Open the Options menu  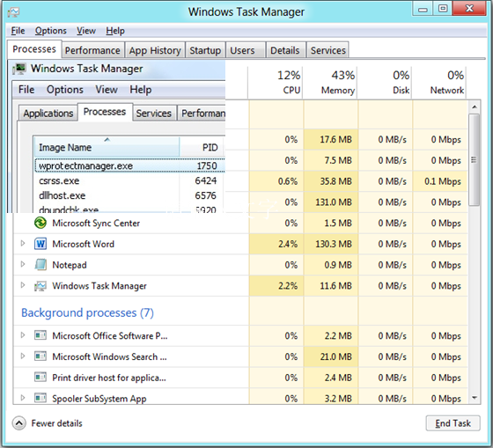pyautogui.click(x=51, y=31)
